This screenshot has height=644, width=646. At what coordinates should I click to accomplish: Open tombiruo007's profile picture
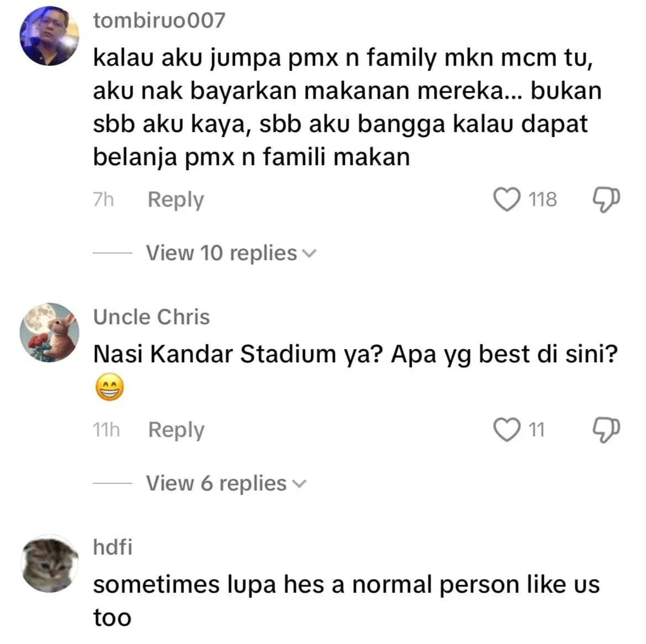49,36
